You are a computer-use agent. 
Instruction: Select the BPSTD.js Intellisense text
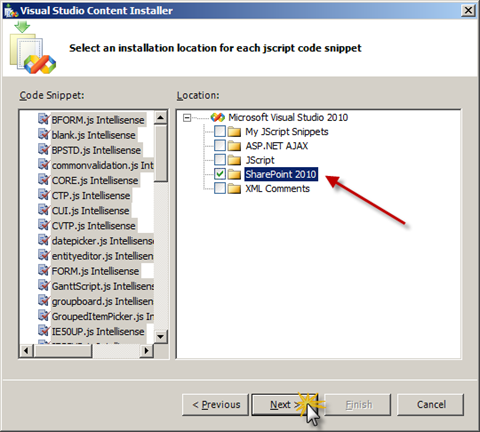pyautogui.click(x=96, y=150)
